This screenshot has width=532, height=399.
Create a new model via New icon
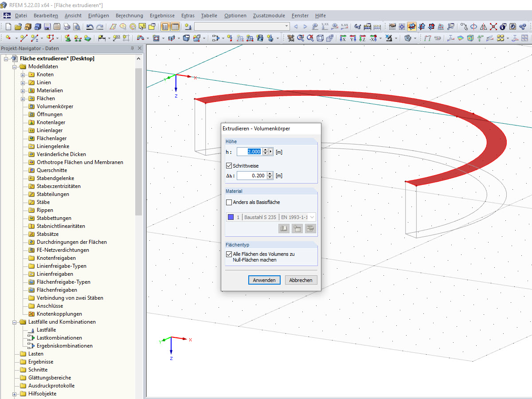click(x=8, y=27)
